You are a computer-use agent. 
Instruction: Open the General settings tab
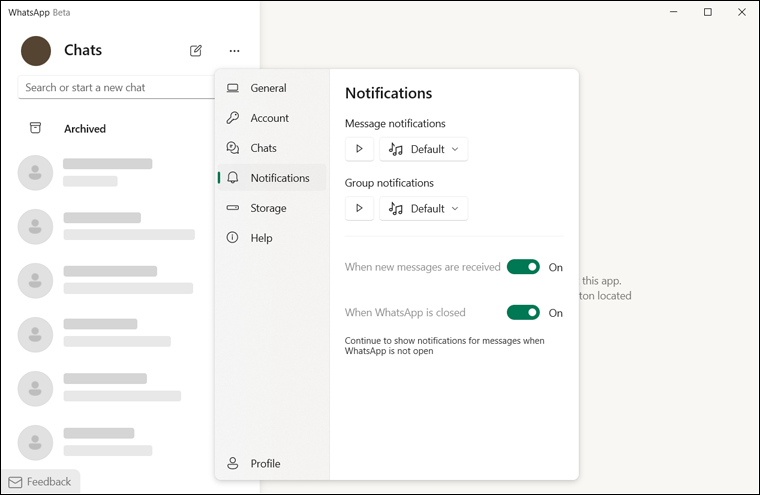tap(271, 88)
